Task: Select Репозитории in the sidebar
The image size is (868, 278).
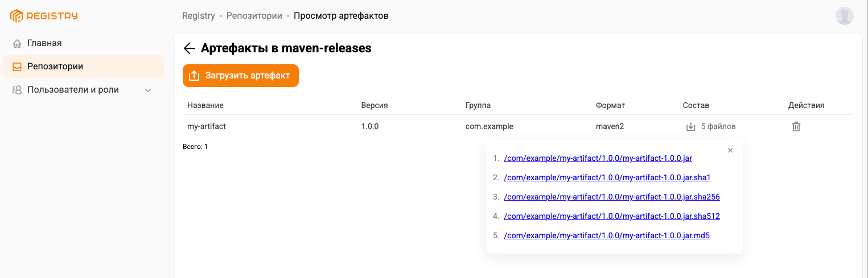Action: (55, 67)
